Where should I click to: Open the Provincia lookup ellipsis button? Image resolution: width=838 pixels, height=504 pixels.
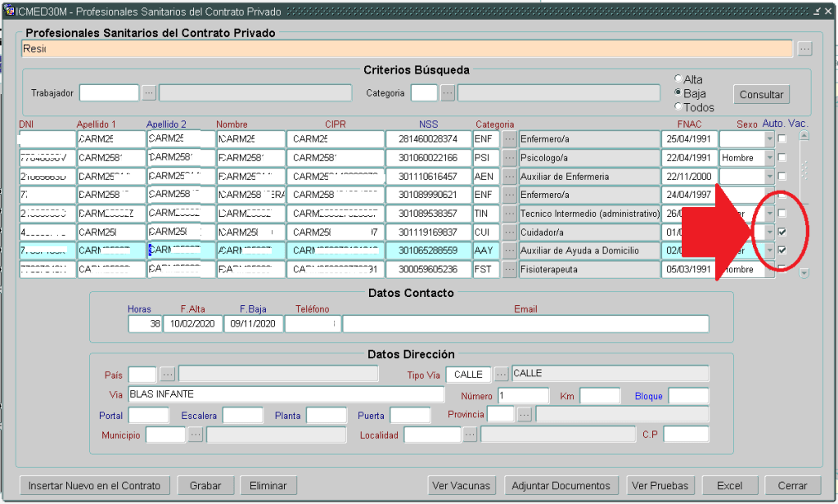pyautogui.click(x=525, y=415)
